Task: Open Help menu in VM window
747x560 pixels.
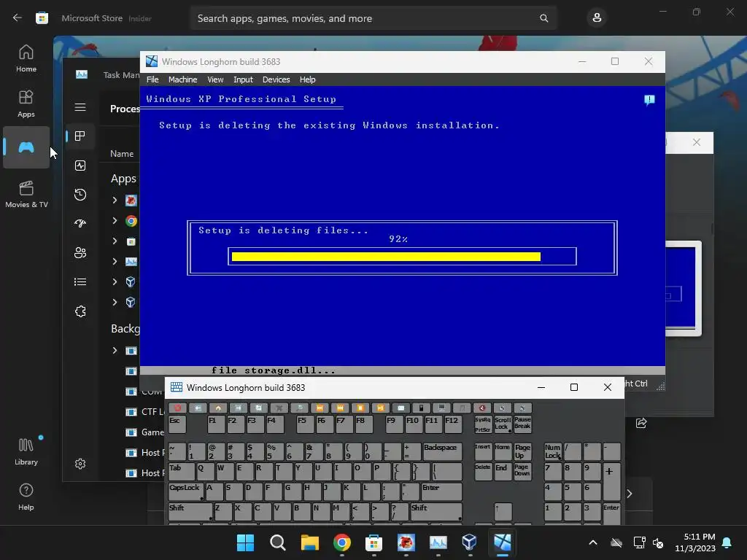Action: [x=307, y=79]
